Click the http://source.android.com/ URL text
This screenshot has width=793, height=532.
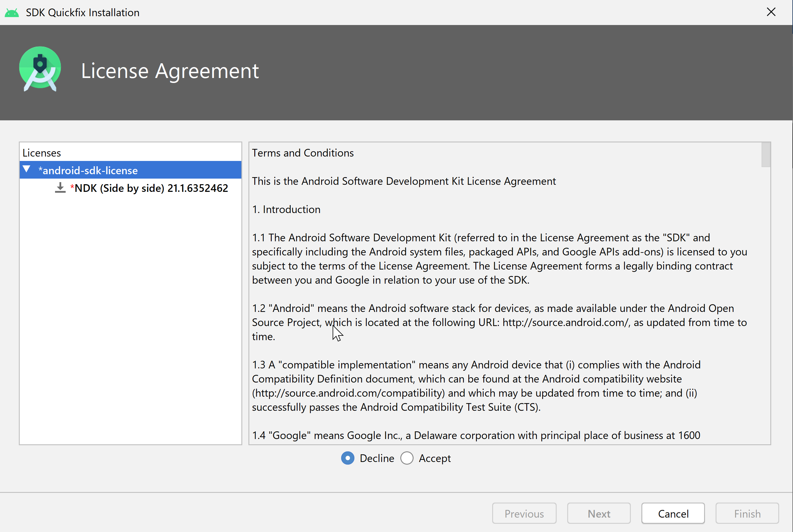pos(566,322)
